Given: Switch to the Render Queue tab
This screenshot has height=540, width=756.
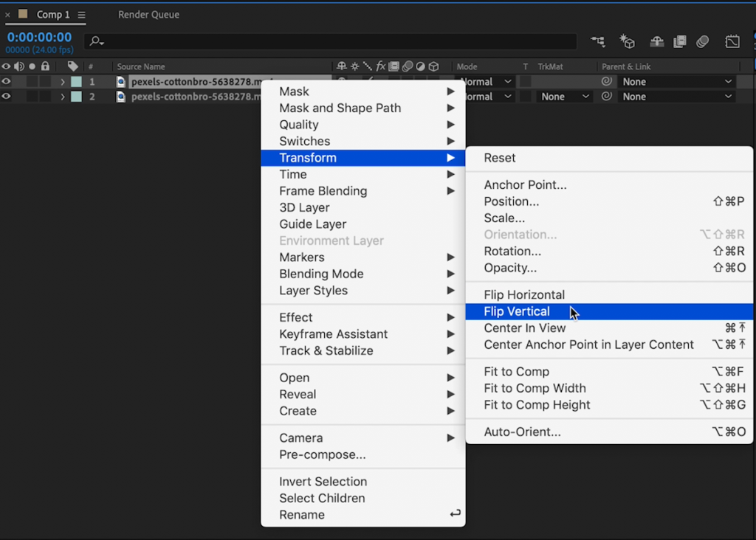Looking at the screenshot, I should (x=148, y=15).
